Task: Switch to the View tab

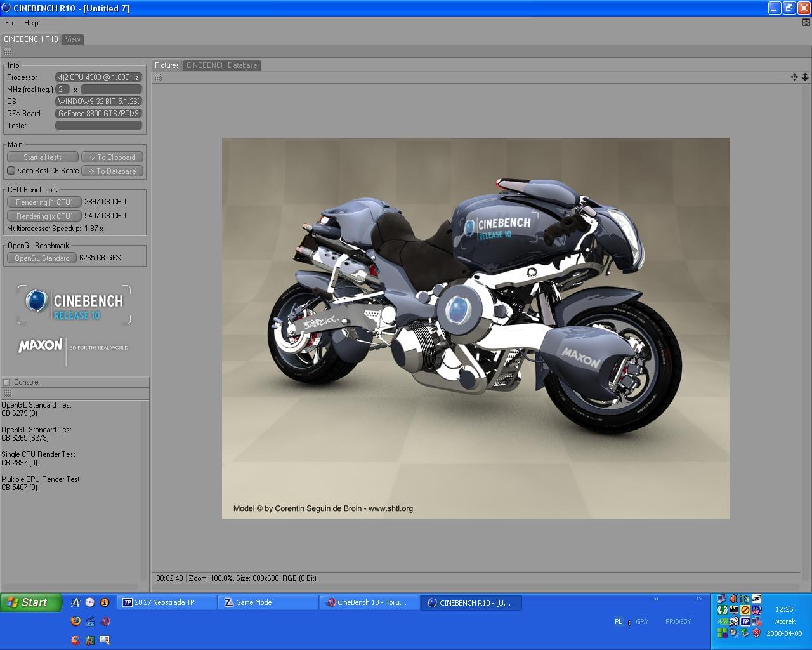Action: (x=73, y=39)
